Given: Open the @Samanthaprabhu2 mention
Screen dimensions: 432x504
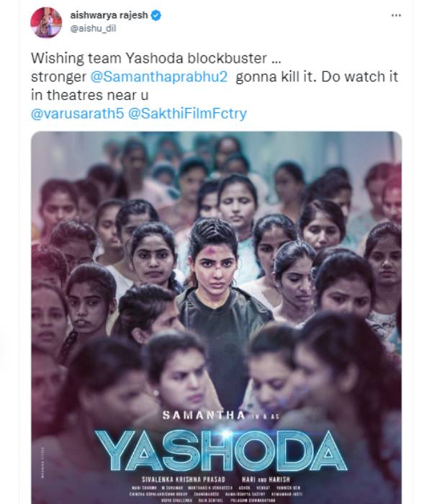Looking at the screenshot, I should 159,77.
